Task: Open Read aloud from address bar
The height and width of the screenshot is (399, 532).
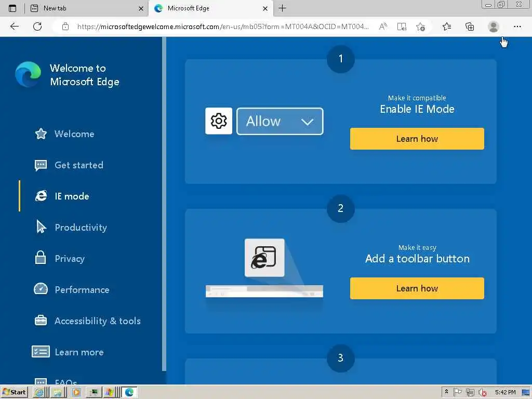Action: point(383,26)
